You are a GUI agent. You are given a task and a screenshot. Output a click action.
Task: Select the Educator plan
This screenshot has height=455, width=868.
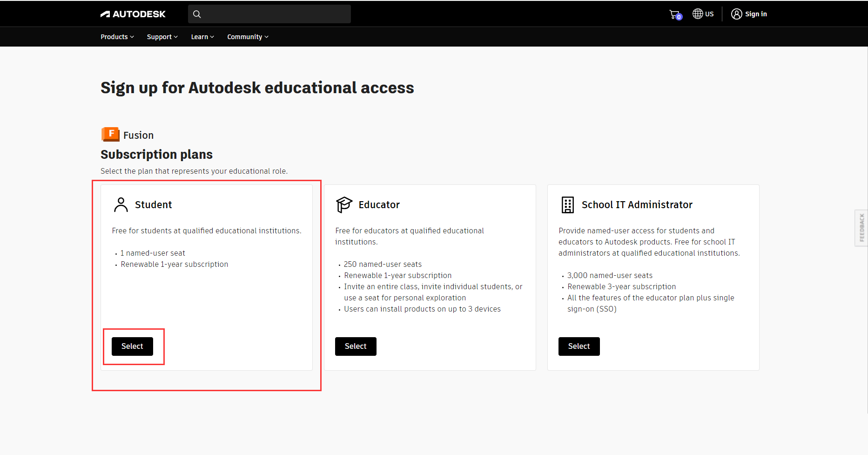click(x=356, y=346)
